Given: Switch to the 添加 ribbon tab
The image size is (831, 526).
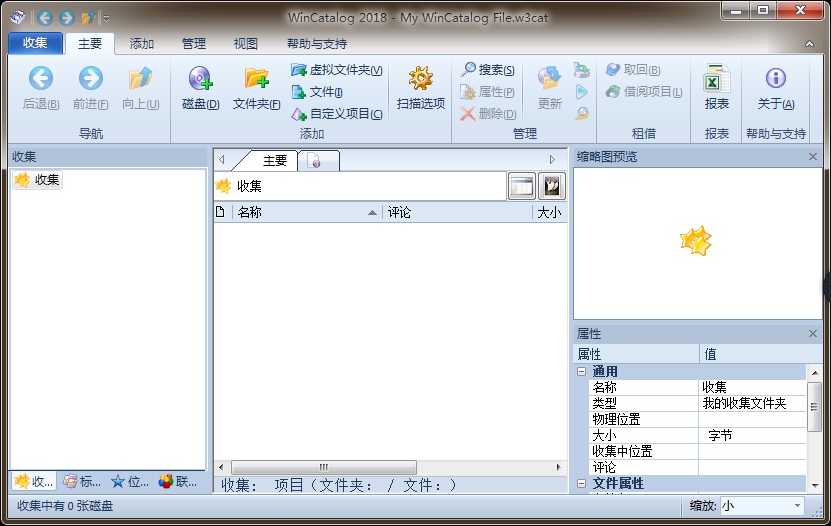Looking at the screenshot, I should pos(142,43).
